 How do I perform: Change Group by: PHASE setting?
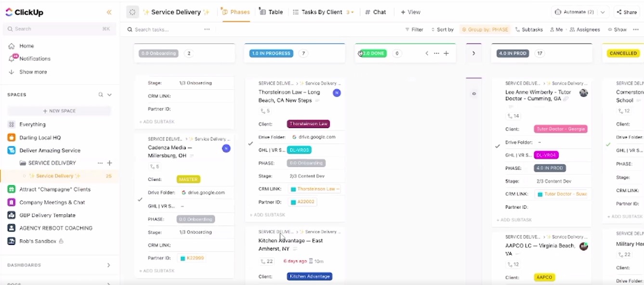(x=485, y=29)
